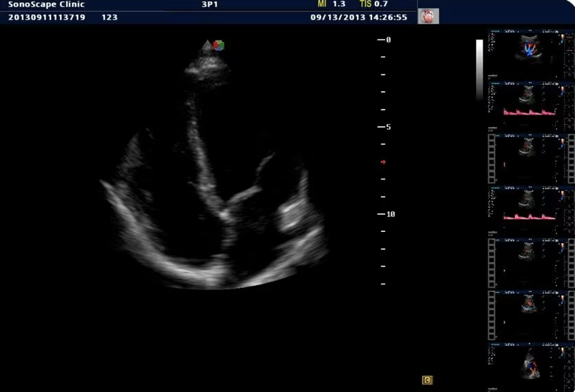Open the second thumbnail with pink spectral waveform

pyautogui.click(x=531, y=107)
